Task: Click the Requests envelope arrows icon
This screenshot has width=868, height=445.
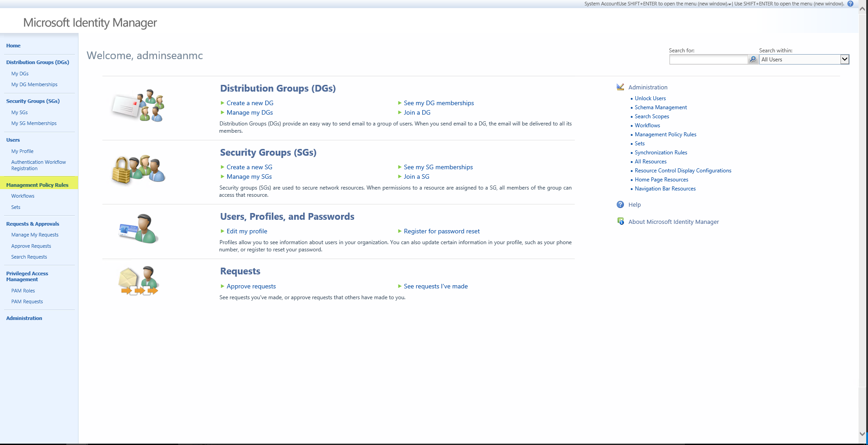Action: (x=139, y=281)
